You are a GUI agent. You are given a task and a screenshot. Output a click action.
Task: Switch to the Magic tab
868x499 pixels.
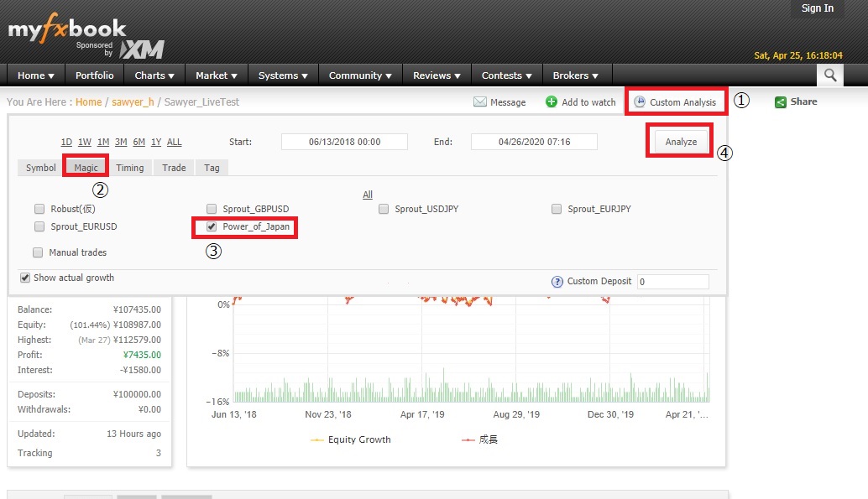click(86, 168)
